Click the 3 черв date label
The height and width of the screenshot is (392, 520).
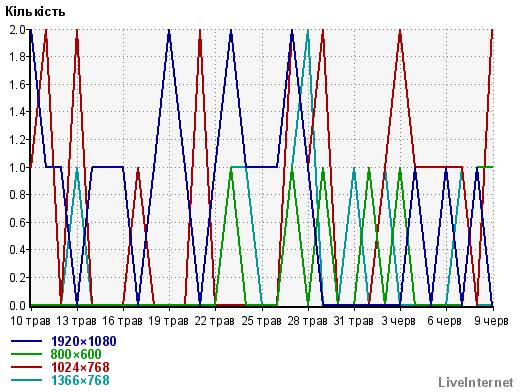(x=399, y=321)
